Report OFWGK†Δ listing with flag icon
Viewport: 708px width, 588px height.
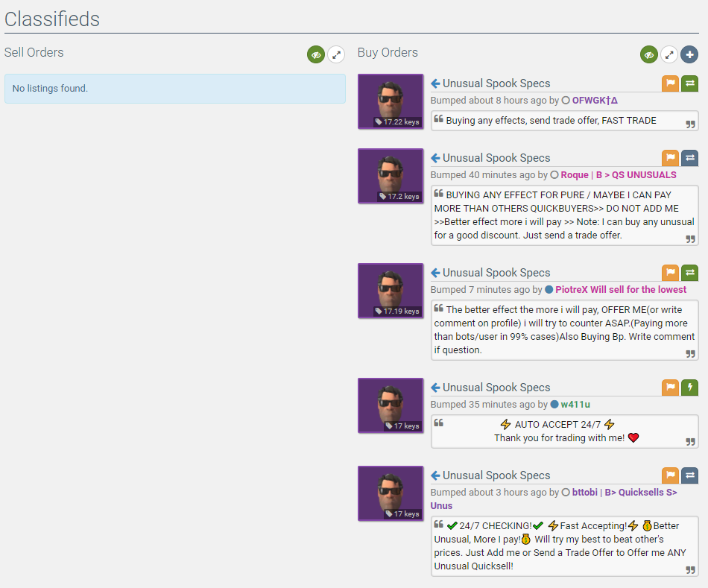click(671, 83)
